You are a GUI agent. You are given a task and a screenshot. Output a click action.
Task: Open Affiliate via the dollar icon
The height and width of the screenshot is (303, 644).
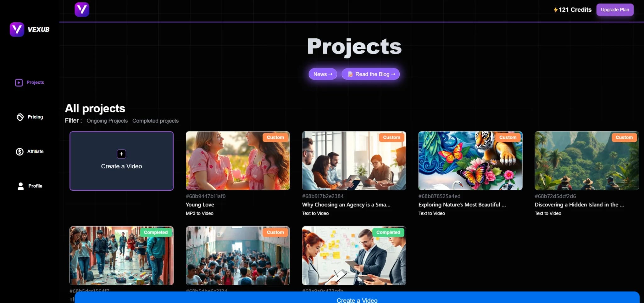tap(19, 152)
